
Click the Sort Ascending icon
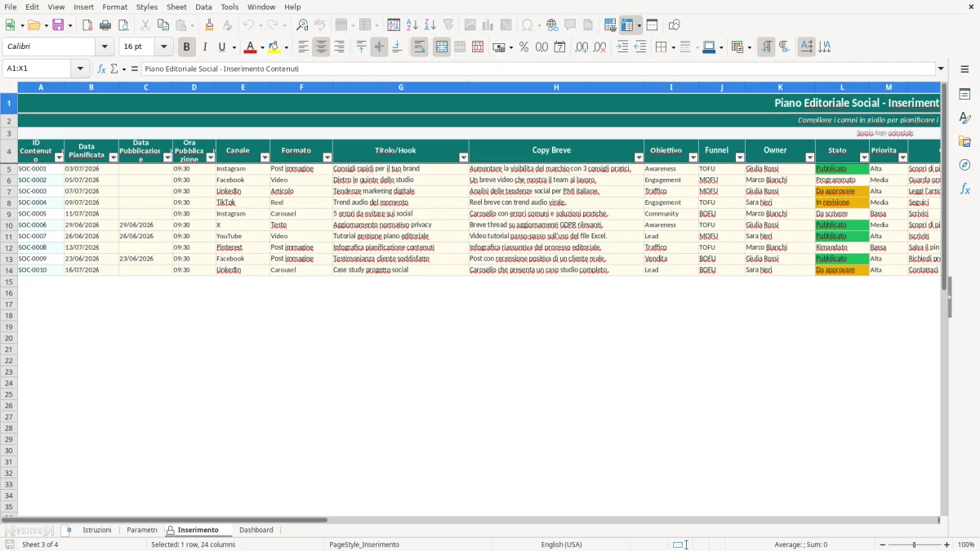pyautogui.click(x=412, y=25)
